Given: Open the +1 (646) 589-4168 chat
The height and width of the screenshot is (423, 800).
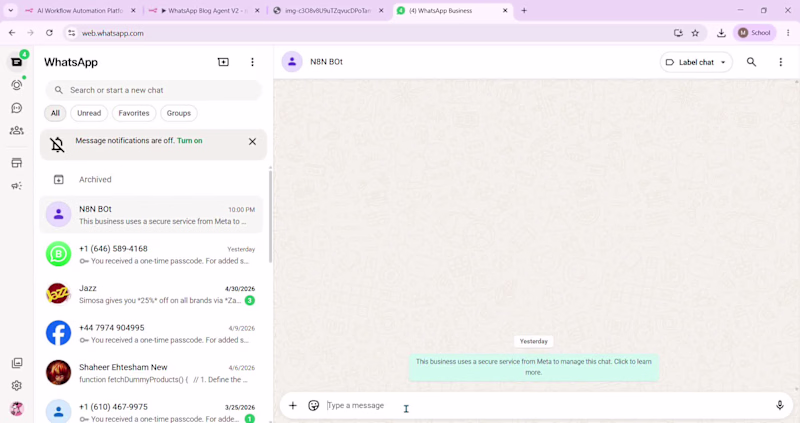Looking at the screenshot, I should [151, 254].
